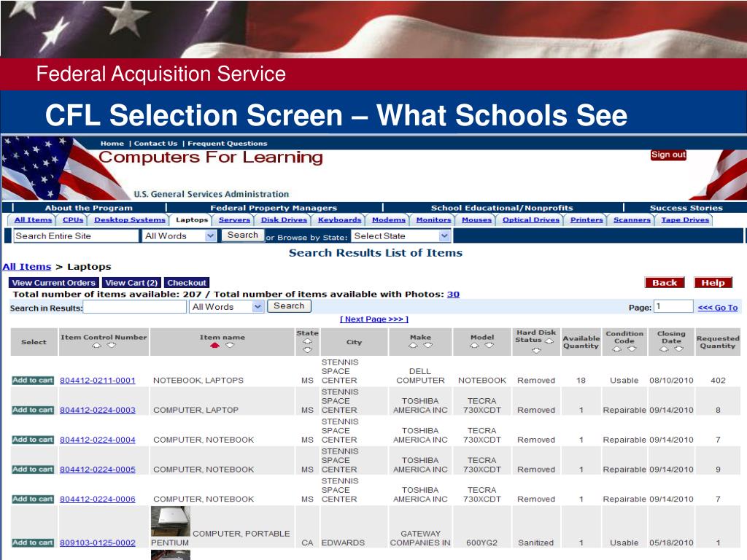Sort Hard Disk Status ascending arrow
The height and width of the screenshot is (560, 747).
click(549, 341)
